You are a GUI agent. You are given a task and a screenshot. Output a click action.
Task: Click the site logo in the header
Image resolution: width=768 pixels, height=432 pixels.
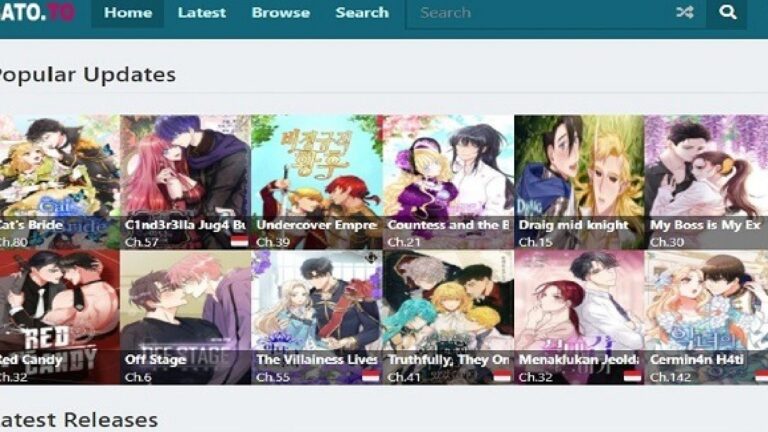tap(38, 13)
